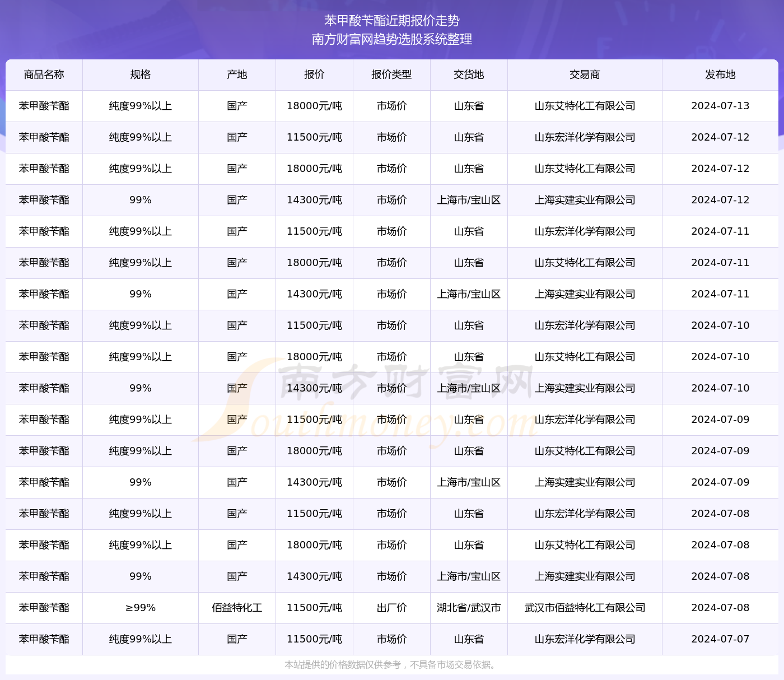Screen dimensions: 784x680
Task: Click the date cell 2024-07-13
Action: point(720,106)
